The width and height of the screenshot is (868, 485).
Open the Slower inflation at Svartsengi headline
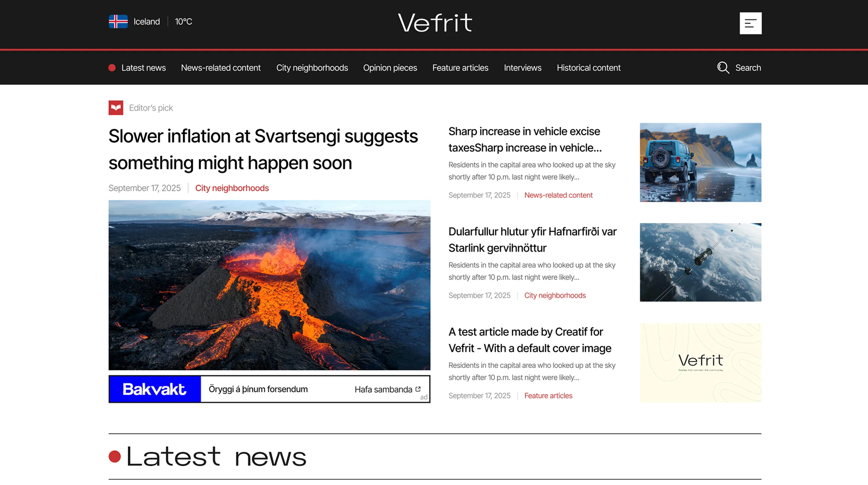point(263,149)
